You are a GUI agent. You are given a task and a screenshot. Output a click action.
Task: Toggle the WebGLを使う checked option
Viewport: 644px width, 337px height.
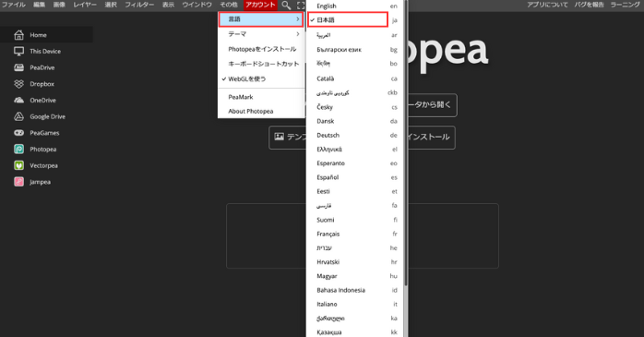pos(261,78)
